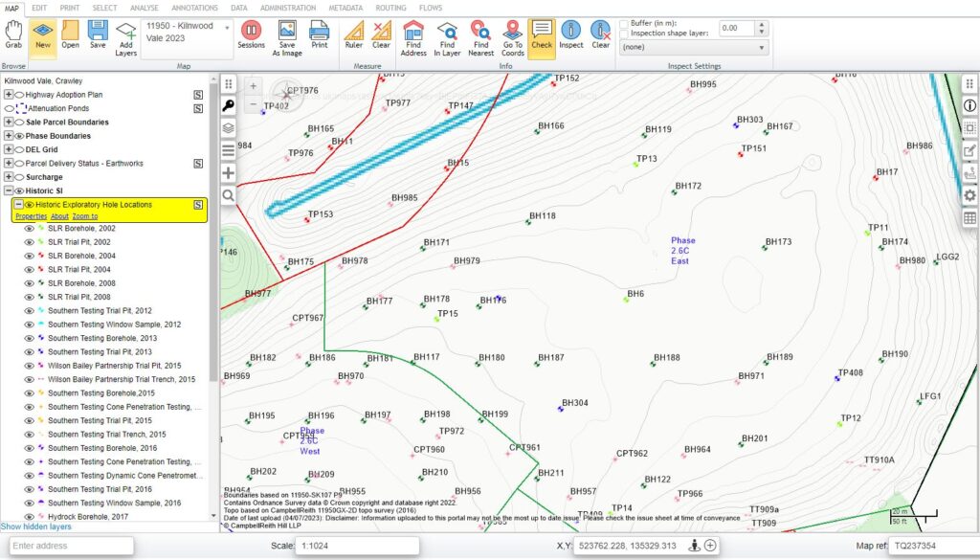Click S button beside Attenuation Ponds
The height and width of the screenshot is (560, 980).
click(198, 109)
